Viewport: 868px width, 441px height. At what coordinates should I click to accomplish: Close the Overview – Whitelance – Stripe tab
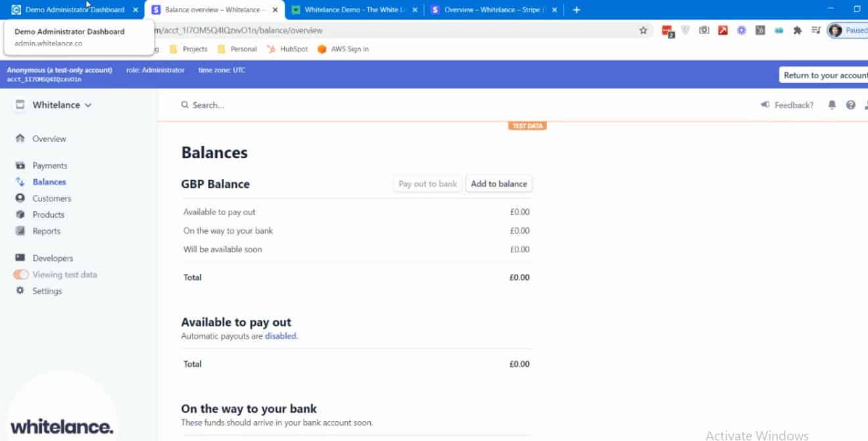point(554,10)
